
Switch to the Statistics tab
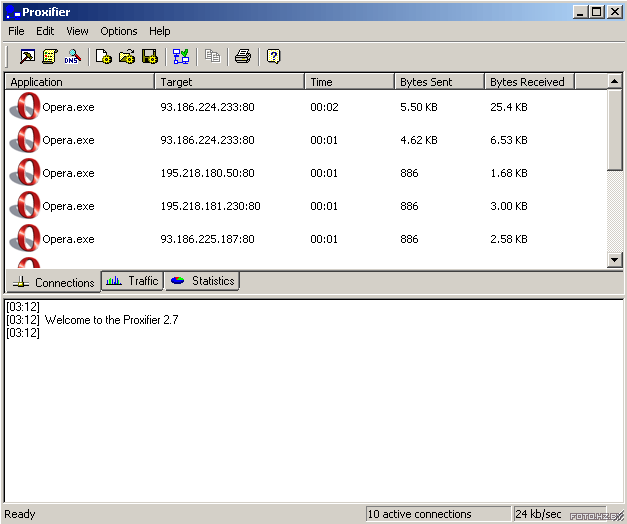(x=202, y=281)
